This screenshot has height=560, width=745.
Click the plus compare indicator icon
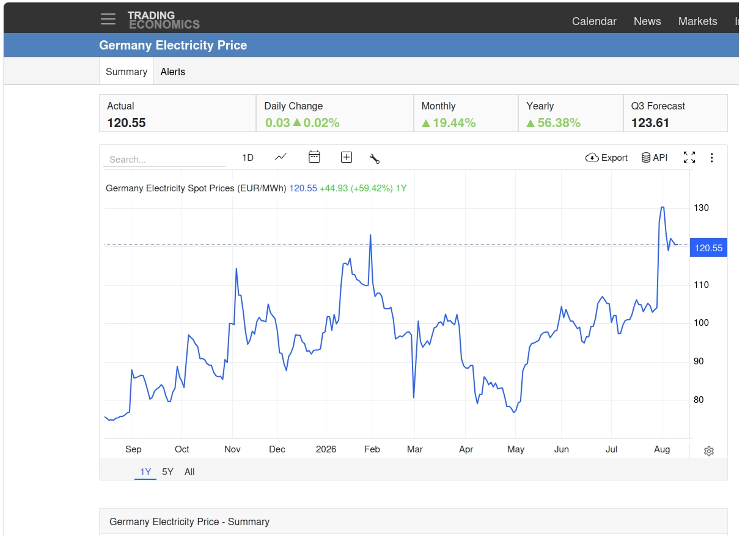[x=347, y=157]
